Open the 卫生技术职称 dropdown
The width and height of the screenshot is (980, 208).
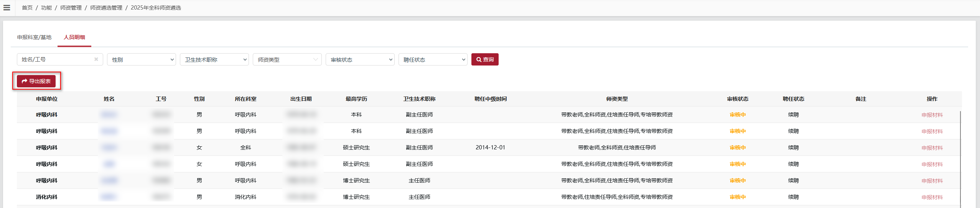point(214,59)
